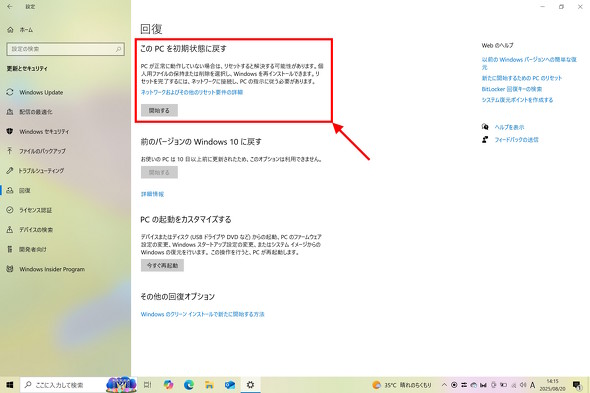Toggle the IME input mode A indicator
Viewport: 590px width, 393px height.
[x=532, y=385]
